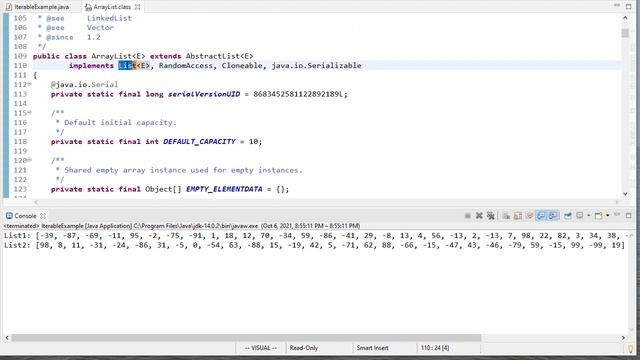Image resolution: width=640 pixels, height=360 pixels.
Task: Click the Remove Launch icon in Console
Action: click(479, 216)
